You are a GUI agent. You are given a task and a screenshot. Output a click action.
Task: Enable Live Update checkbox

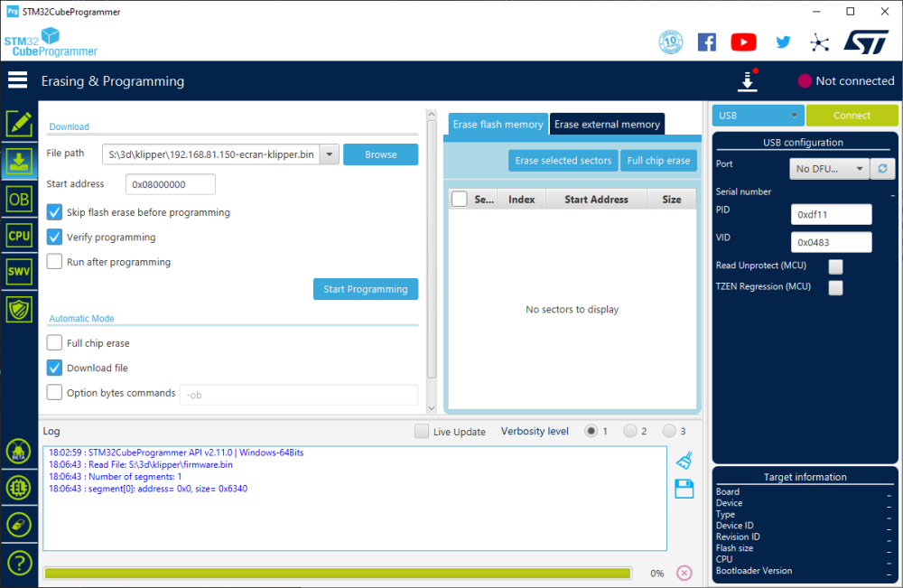click(x=422, y=432)
